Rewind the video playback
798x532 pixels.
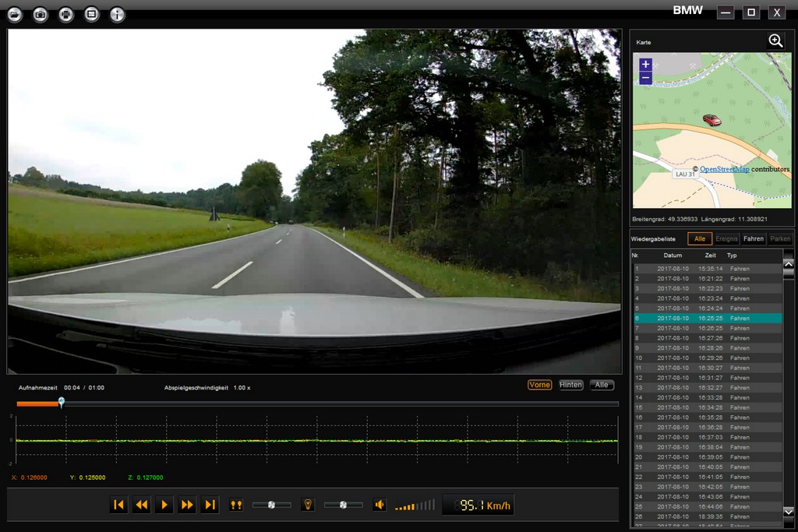coord(141,505)
